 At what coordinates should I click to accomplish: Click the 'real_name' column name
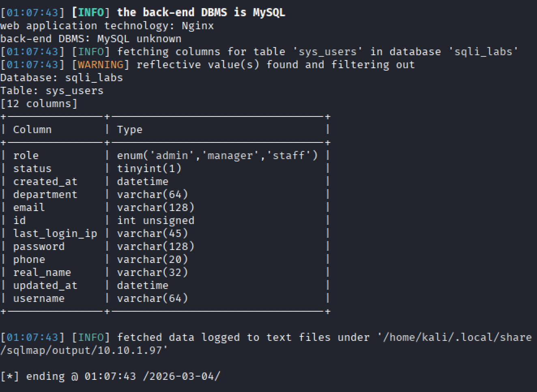(42, 272)
